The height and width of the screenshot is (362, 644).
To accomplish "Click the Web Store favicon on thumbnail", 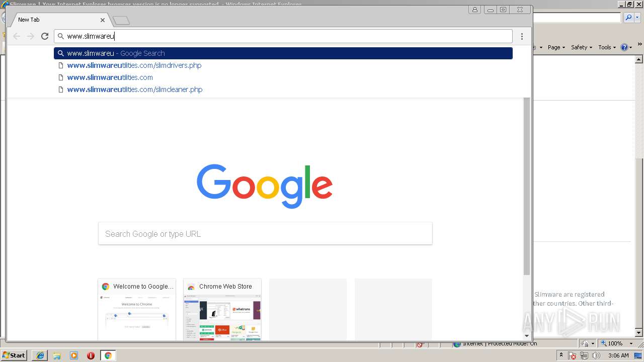I will pyautogui.click(x=191, y=287).
